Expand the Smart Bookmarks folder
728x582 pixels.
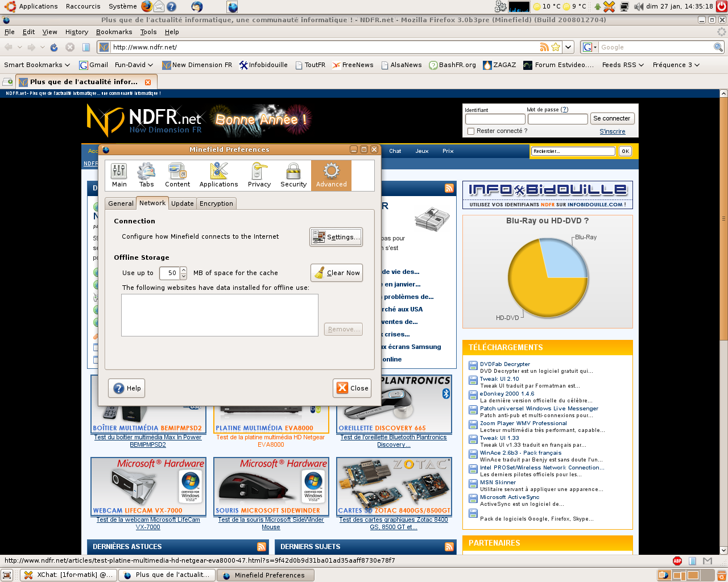pos(37,65)
